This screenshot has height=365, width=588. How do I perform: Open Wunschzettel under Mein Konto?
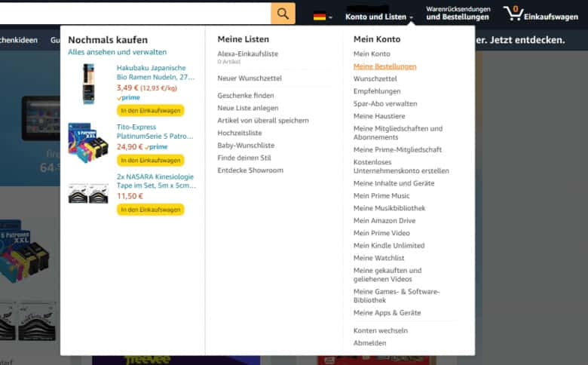[375, 78]
